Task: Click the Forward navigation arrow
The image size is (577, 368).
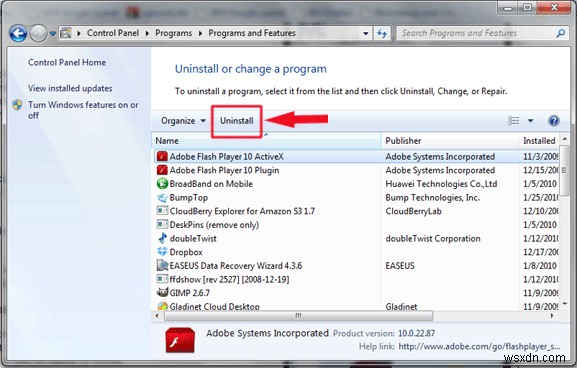Action: point(38,33)
